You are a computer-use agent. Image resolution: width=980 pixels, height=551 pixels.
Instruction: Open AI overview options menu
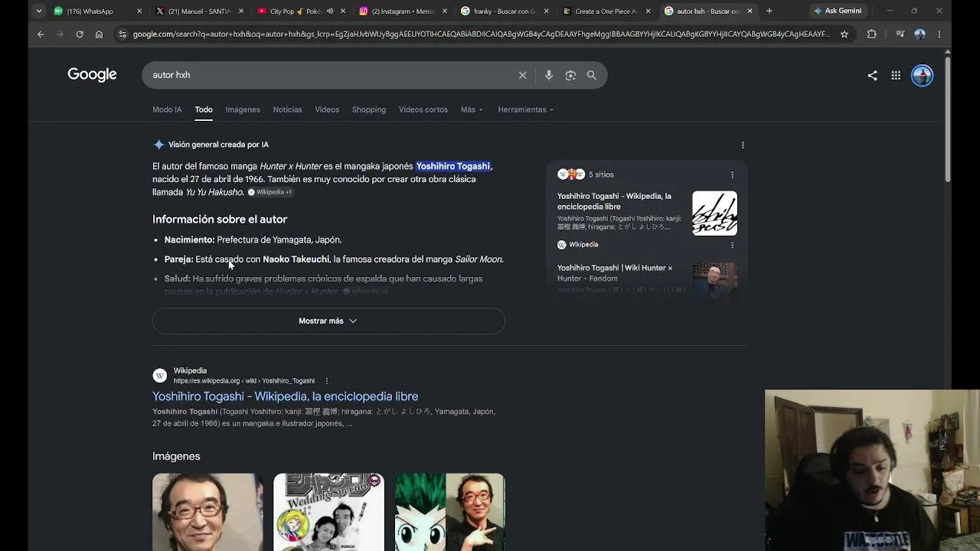743,145
